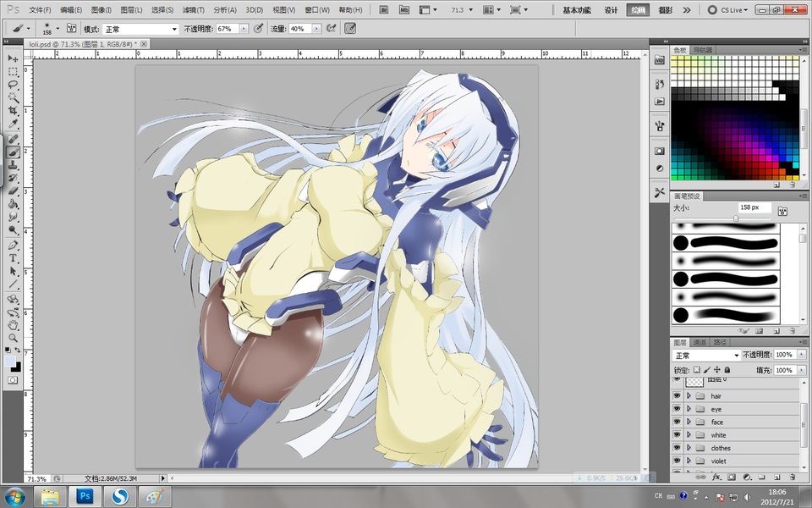Image resolution: width=812 pixels, height=508 pixels.
Task: Enable airbrush mode in options bar
Action: coord(332,29)
